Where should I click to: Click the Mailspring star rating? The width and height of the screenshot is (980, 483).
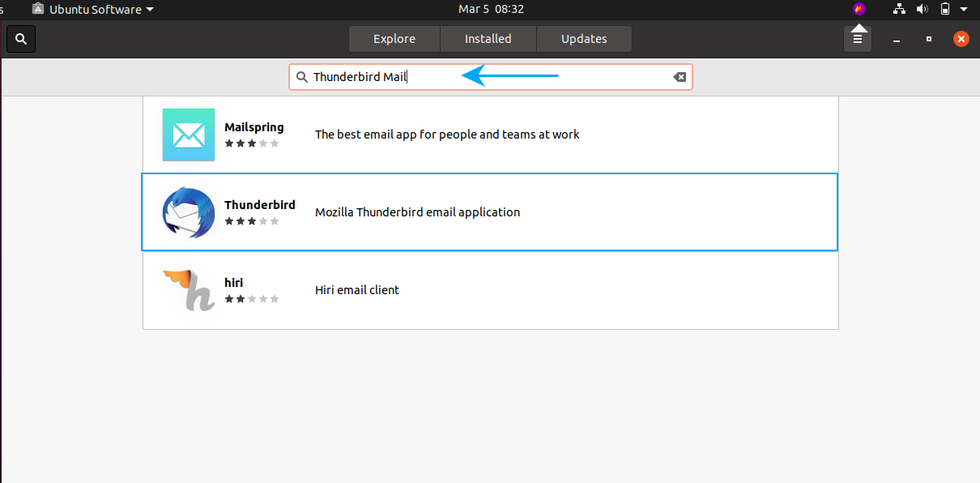point(252,143)
